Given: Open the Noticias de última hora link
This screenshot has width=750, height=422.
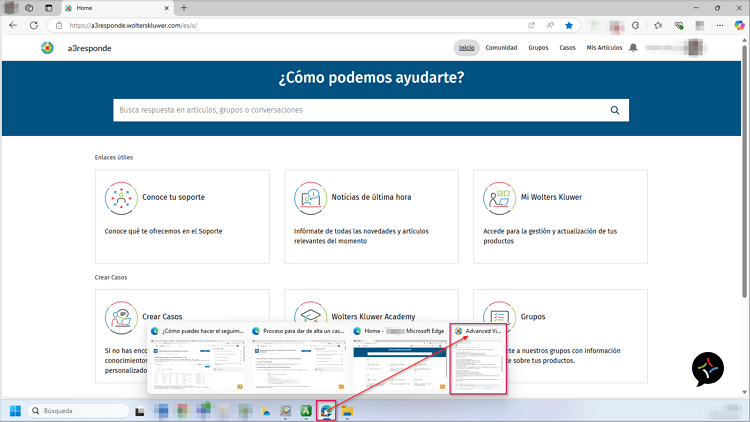Looking at the screenshot, I should click(x=371, y=197).
